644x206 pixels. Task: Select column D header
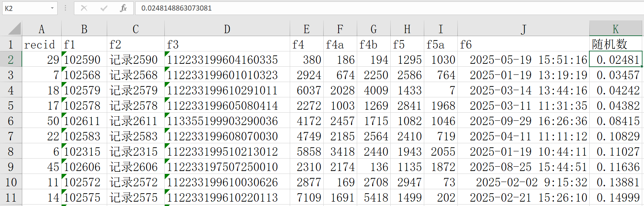coord(227,29)
